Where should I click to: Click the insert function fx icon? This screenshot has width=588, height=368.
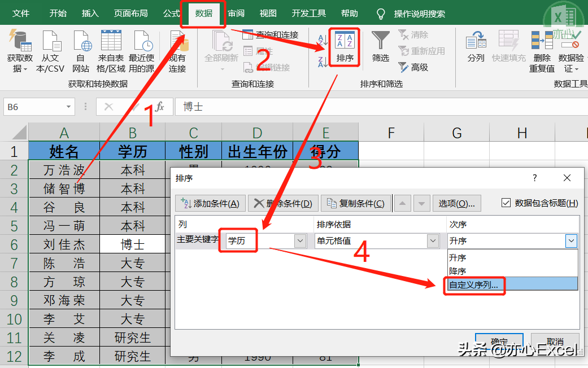pyautogui.click(x=160, y=107)
